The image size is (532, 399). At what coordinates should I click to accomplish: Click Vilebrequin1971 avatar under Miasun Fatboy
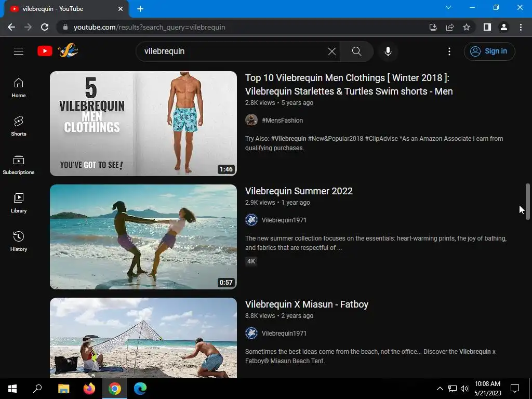point(251,333)
